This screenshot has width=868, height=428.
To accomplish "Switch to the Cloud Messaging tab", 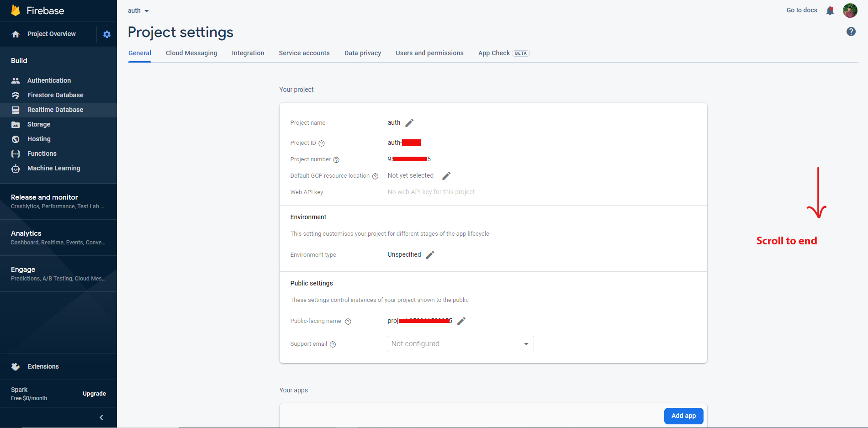I will pyautogui.click(x=191, y=53).
